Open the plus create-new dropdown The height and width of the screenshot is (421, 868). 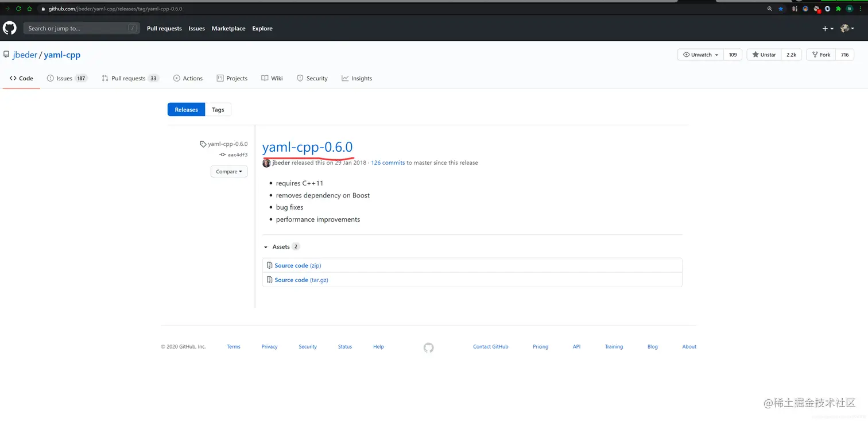pyautogui.click(x=827, y=28)
